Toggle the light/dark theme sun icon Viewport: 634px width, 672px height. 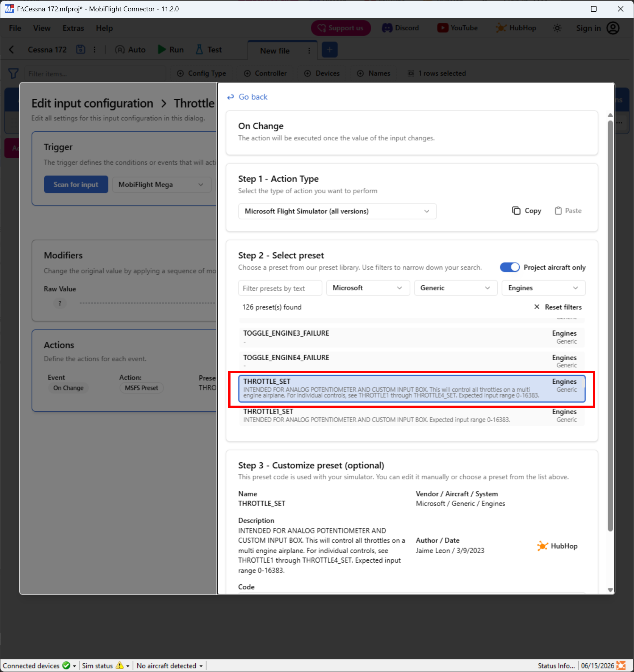click(557, 28)
